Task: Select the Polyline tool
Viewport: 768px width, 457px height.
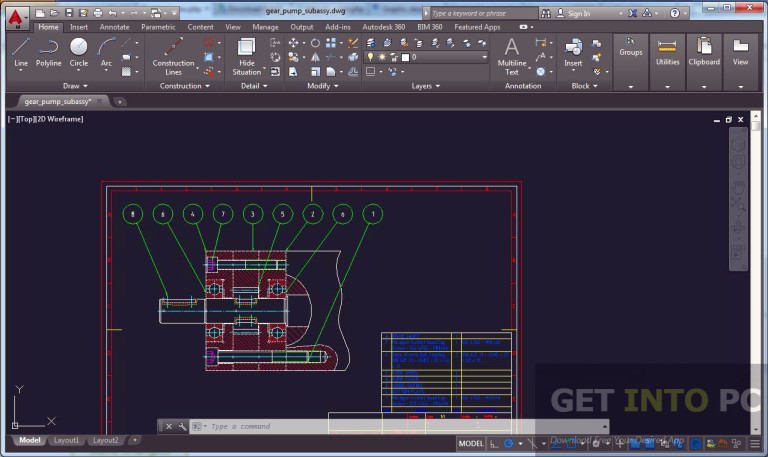Action: [48, 53]
